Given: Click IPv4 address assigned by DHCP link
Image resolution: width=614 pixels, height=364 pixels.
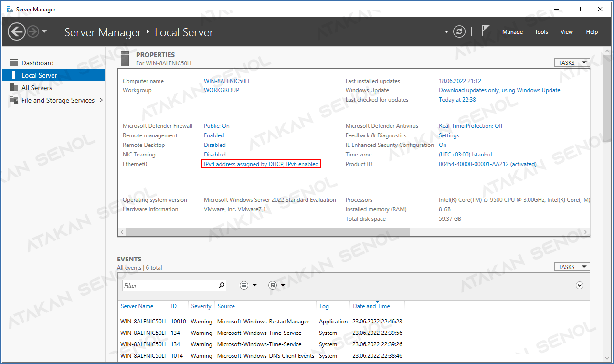Looking at the screenshot, I should click(x=261, y=164).
